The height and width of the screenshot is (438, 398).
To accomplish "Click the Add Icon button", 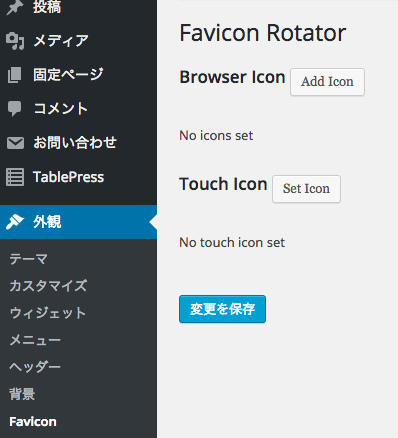I will tap(327, 82).
